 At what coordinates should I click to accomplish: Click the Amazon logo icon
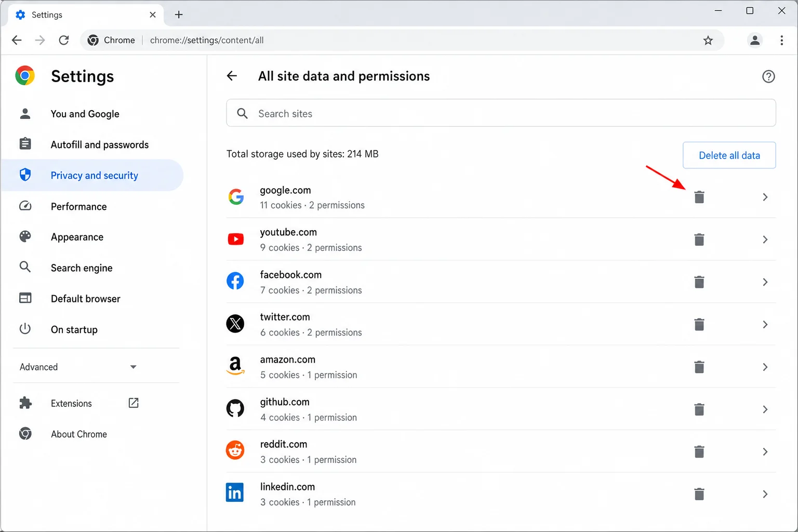coord(235,366)
